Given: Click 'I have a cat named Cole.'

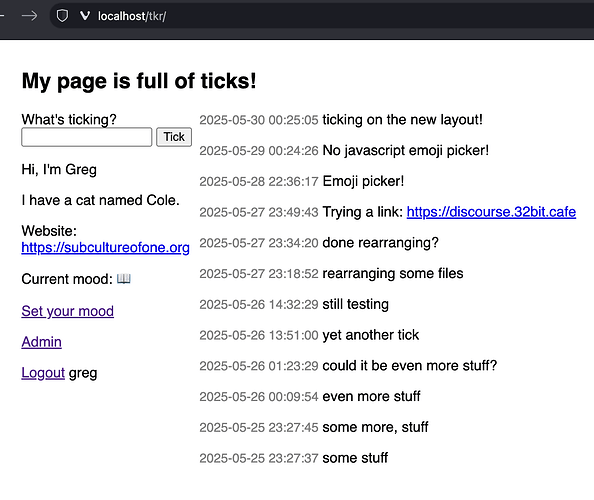Looking at the screenshot, I should click(x=100, y=200).
